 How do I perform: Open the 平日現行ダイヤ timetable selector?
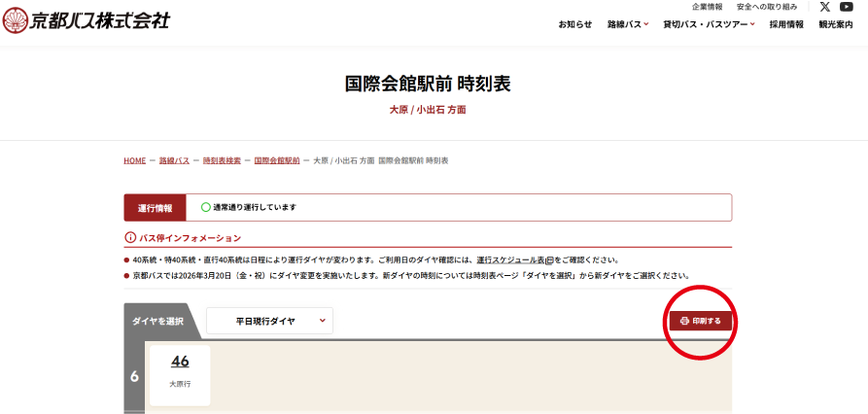[x=269, y=321]
